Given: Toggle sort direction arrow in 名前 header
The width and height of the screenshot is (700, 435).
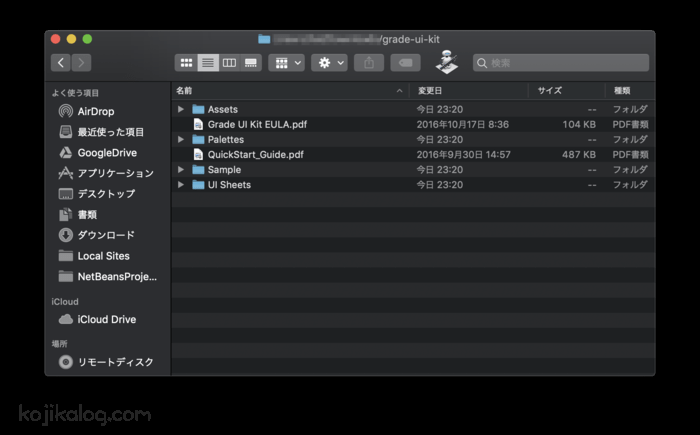Looking at the screenshot, I should pos(400,91).
